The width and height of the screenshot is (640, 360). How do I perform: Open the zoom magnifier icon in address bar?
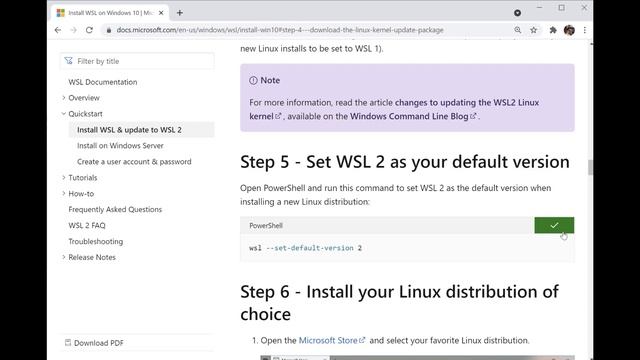[518, 30]
